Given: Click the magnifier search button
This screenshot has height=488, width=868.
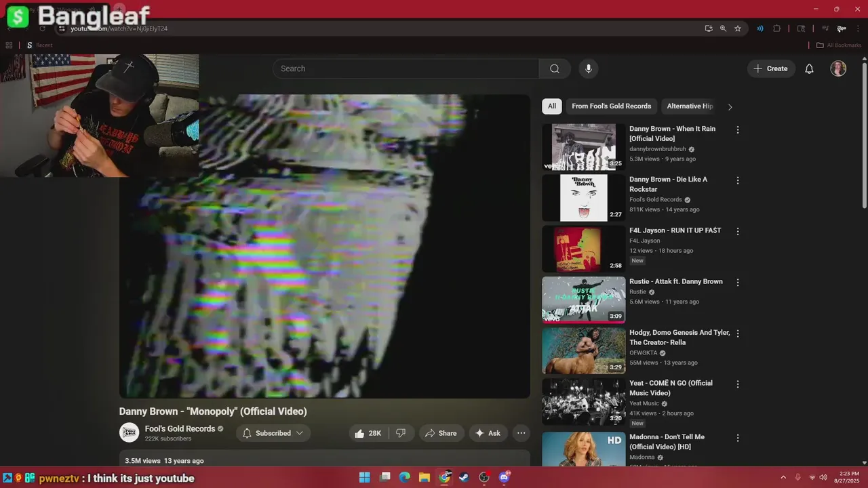Looking at the screenshot, I should pos(555,68).
